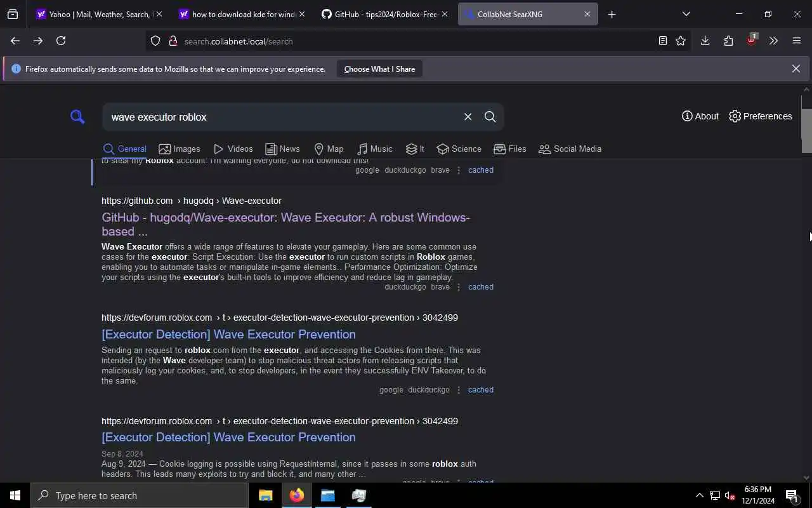812x508 pixels.
Task: Click the address bar URL text
Action: pyautogui.click(x=239, y=41)
